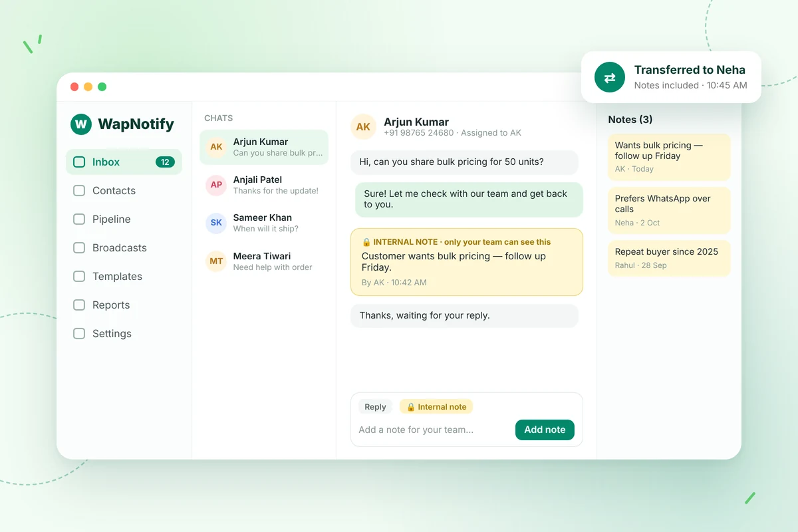Click the 'Sure! Let me check' reply bubble
798x532 pixels.
(x=469, y=199)
